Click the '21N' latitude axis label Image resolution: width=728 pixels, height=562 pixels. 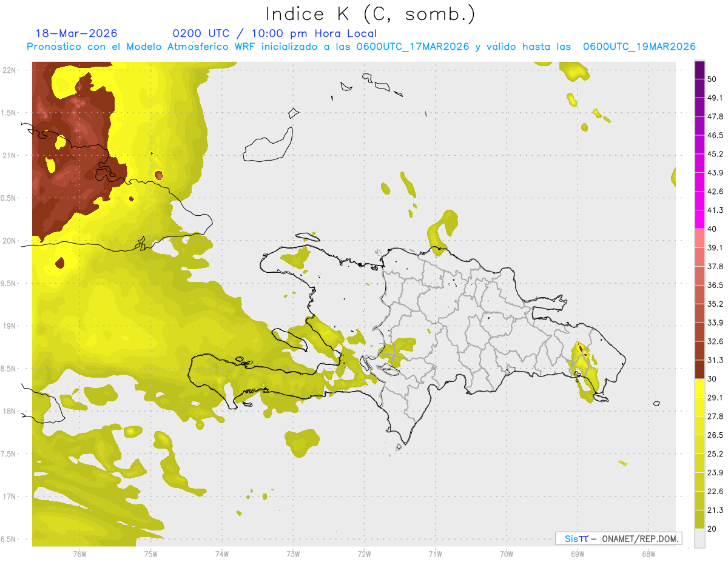click(9, 155)
